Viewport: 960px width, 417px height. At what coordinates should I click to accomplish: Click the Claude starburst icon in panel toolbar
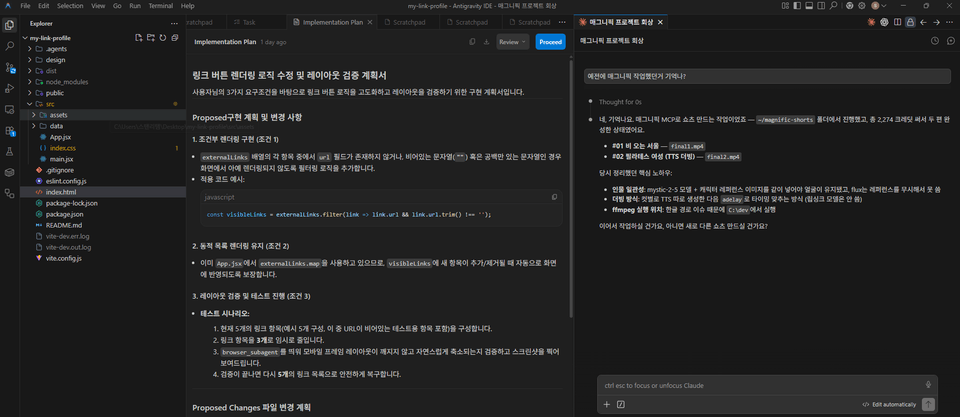[871, 22]
